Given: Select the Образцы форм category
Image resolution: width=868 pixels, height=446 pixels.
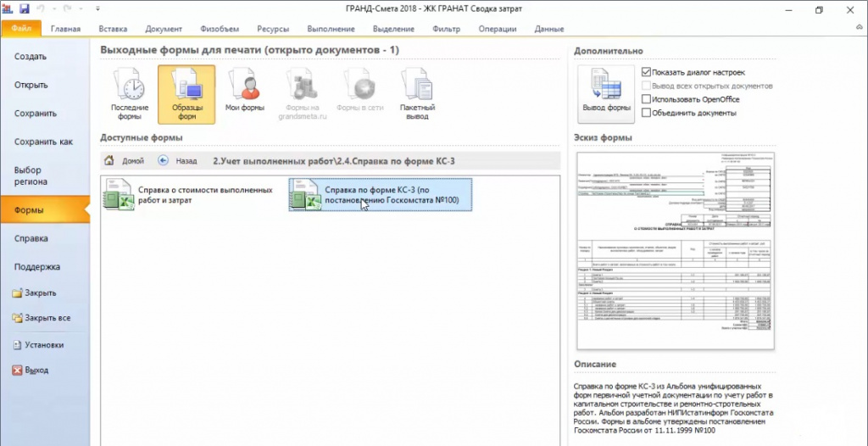Looking at the screenshot, I should 186,94.
